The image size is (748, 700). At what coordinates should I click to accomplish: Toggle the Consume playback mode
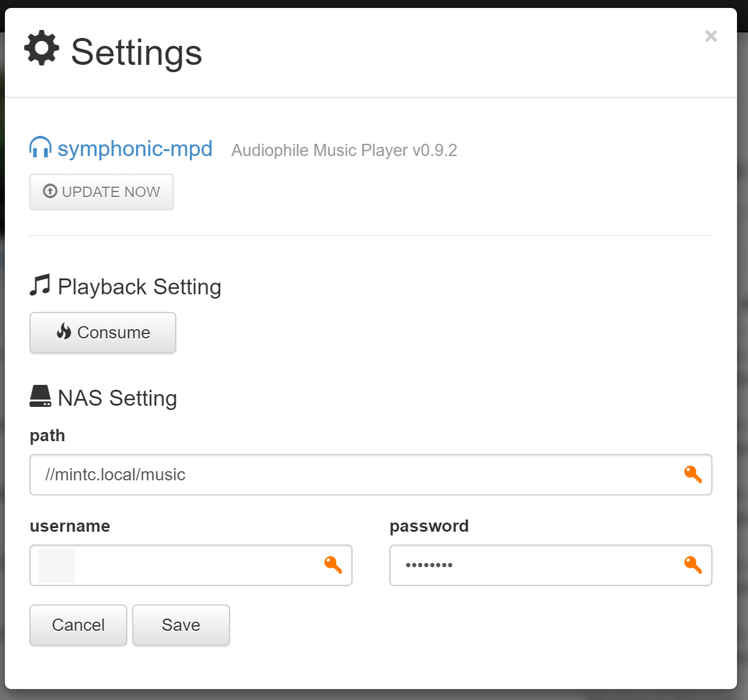(103, 333)
